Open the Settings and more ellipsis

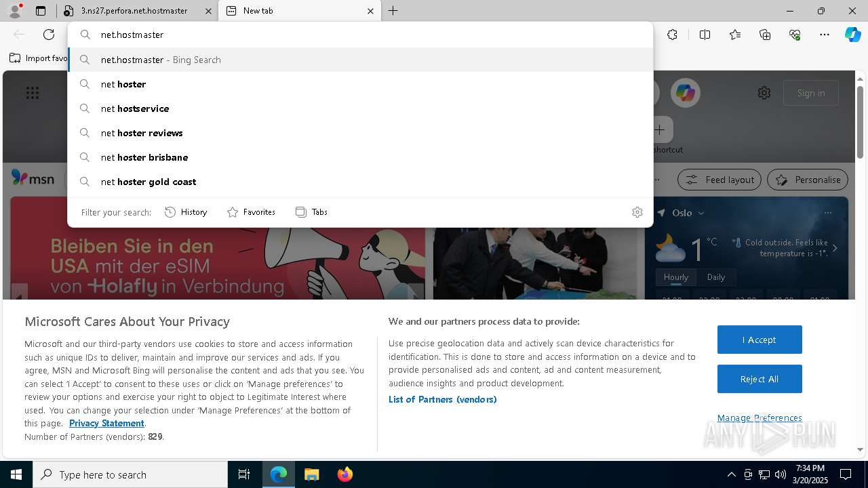point(825,35)
